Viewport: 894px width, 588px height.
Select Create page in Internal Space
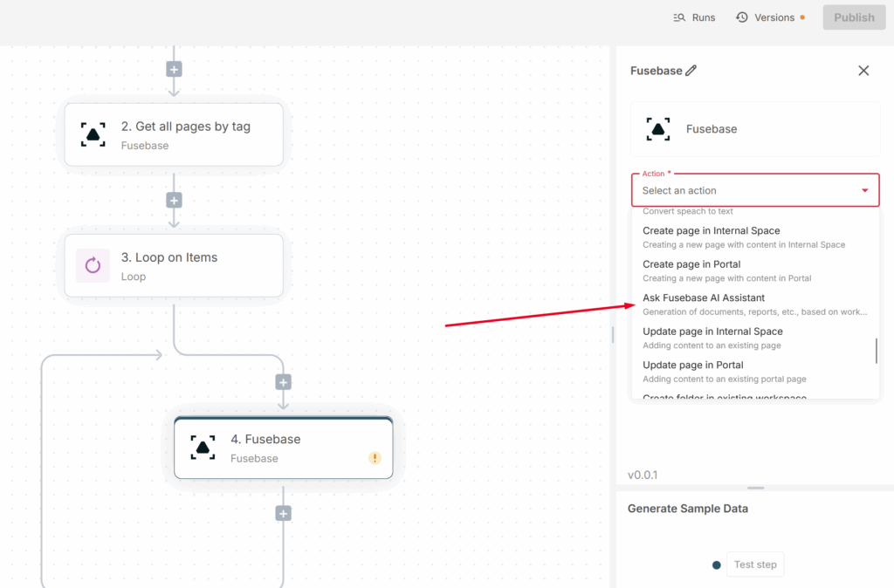[x=712, y=231]
